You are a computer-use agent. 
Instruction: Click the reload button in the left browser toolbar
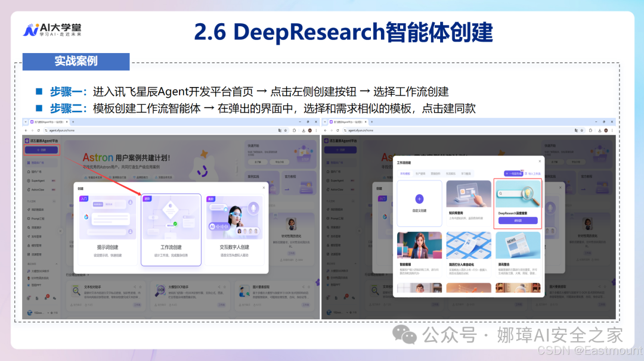[39, 130]
